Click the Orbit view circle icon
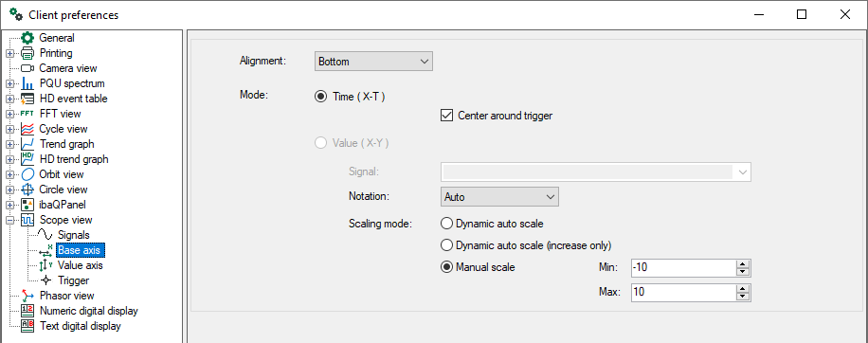 coord(27,174)
